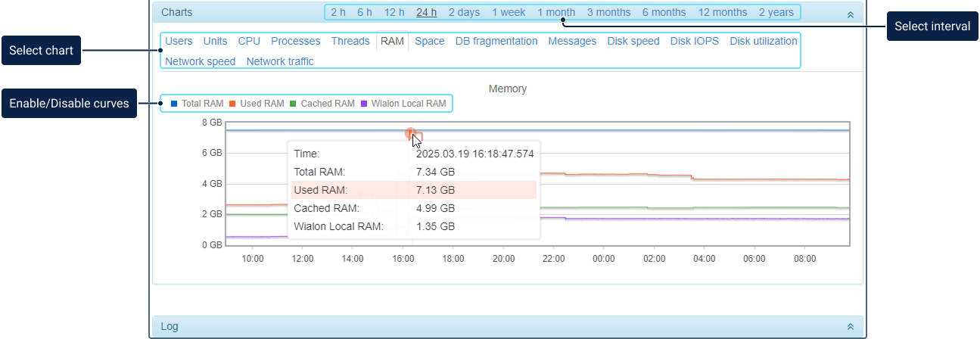Hide the Wialon Local RAM curve
The height and width of the screenshot is (339, 980).
click(x=408, y=104)
